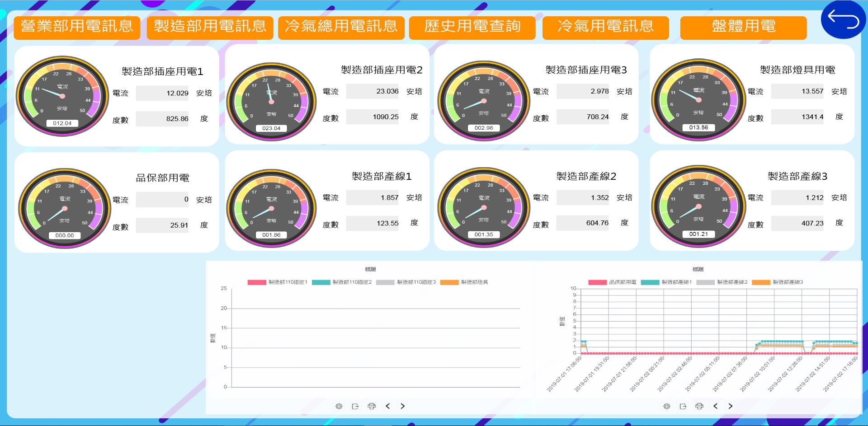Click gauge readout 023.04

[x=271, y=128]
